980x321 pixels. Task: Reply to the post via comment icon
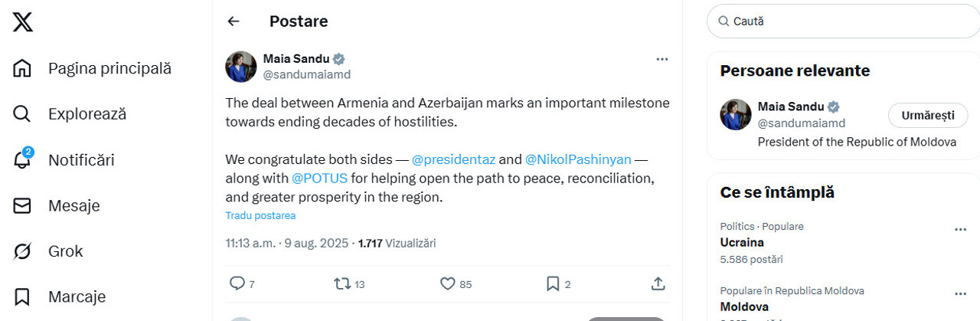pos(237,283)
